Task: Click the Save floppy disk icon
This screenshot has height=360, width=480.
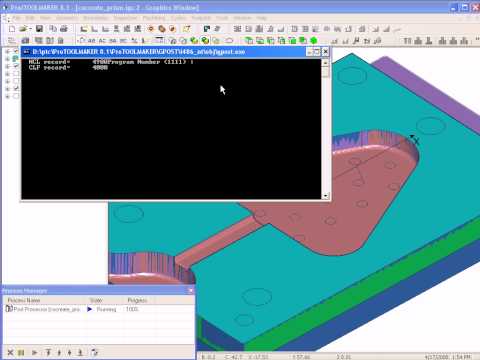Action: click(39, 29)
